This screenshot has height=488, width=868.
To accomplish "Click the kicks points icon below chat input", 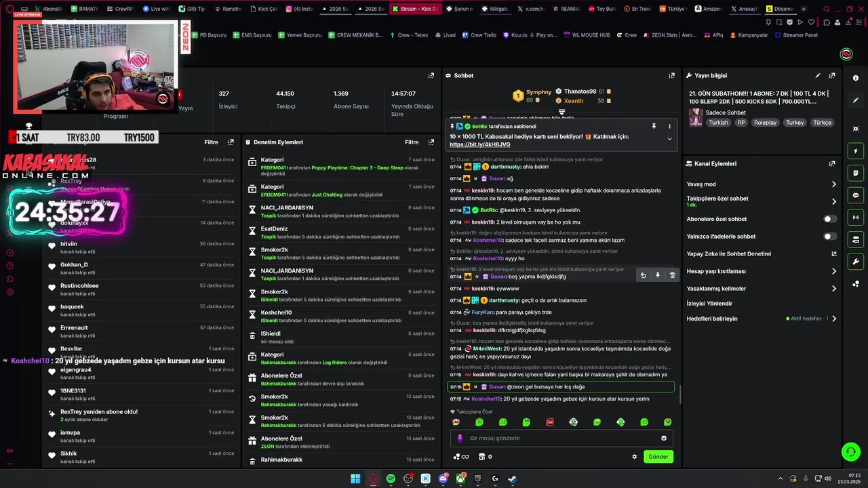I will click(x=461, y=457).
